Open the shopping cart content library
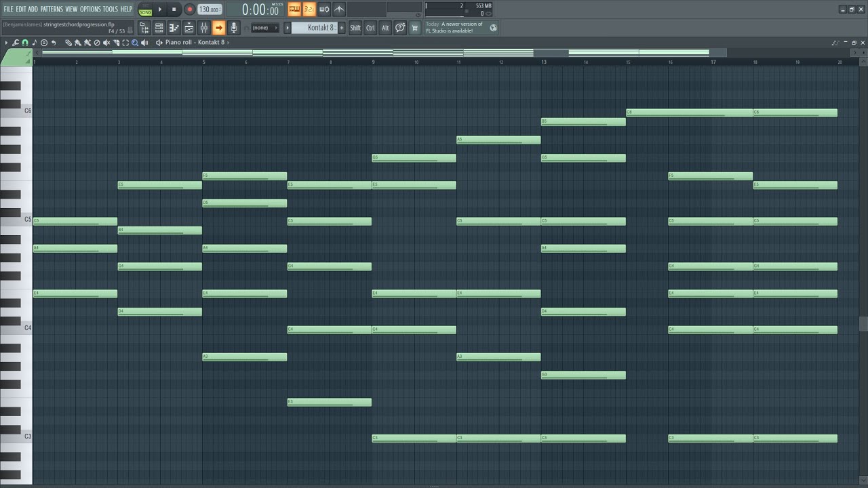 (x=414, y=28)
